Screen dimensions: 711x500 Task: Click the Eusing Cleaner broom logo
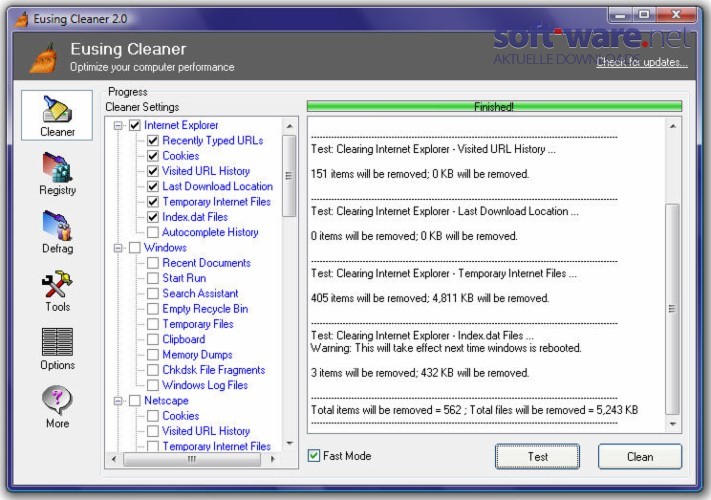pos(44,58)
